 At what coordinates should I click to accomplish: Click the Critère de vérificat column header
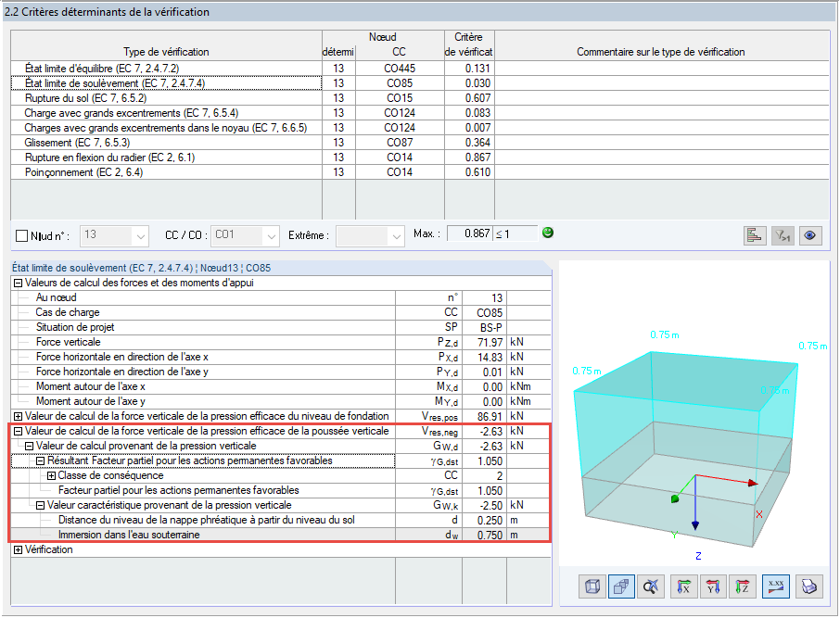(x=469, y=45)
